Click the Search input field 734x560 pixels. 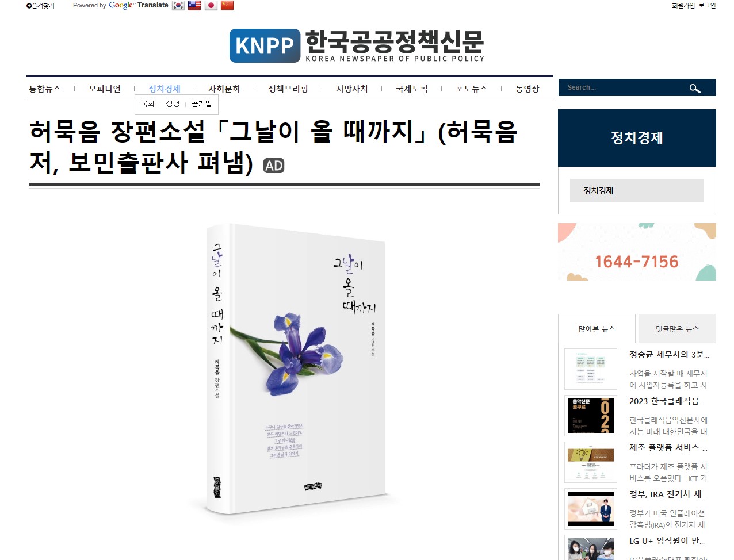624,87
